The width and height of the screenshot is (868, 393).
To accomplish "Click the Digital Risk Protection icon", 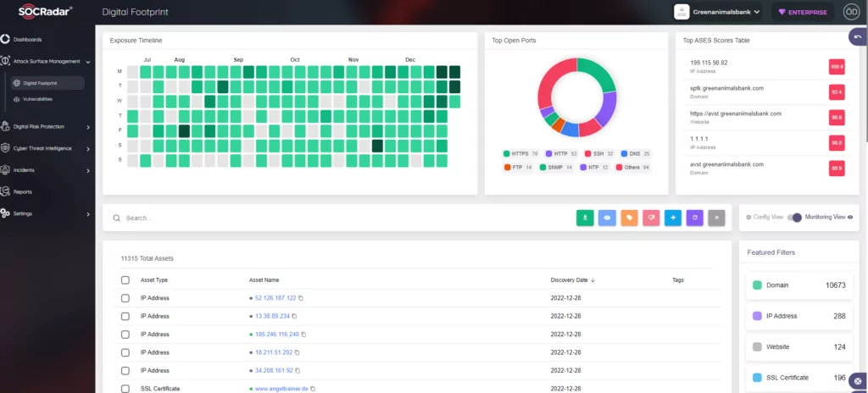I will coord(5,127).
